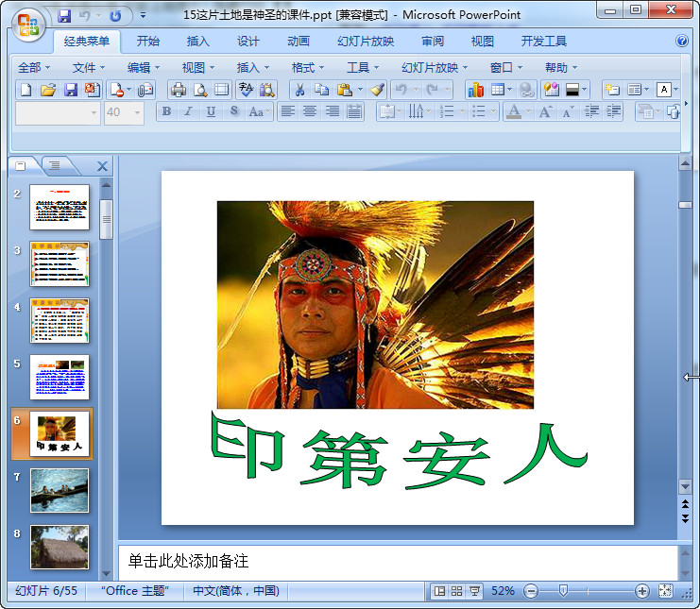Click the 52% zoom level button
Image resolution: width=700 pixels, height=609 pixels.
tap(503, 591)
